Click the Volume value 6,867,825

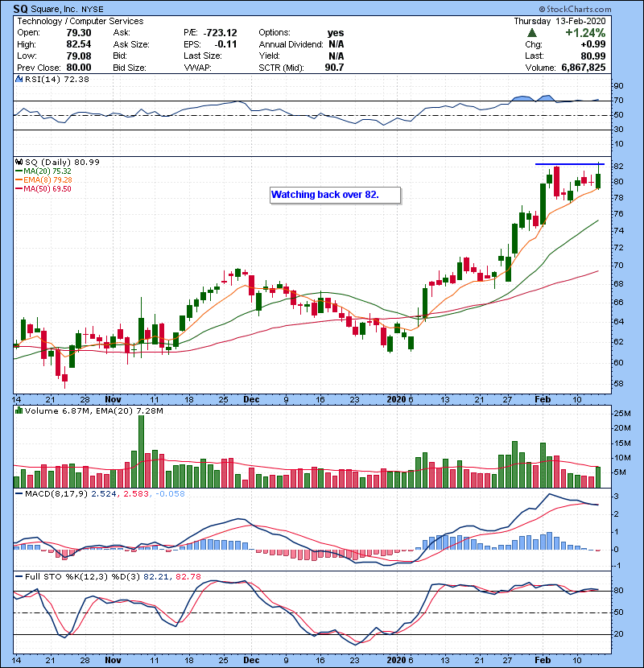click(x=584, y=68)
